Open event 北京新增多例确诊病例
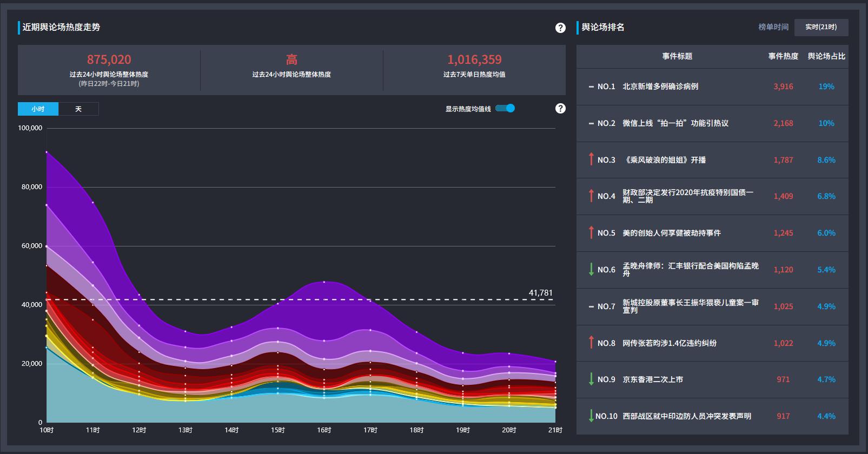868x454 pixels. [x=660, y=86]
